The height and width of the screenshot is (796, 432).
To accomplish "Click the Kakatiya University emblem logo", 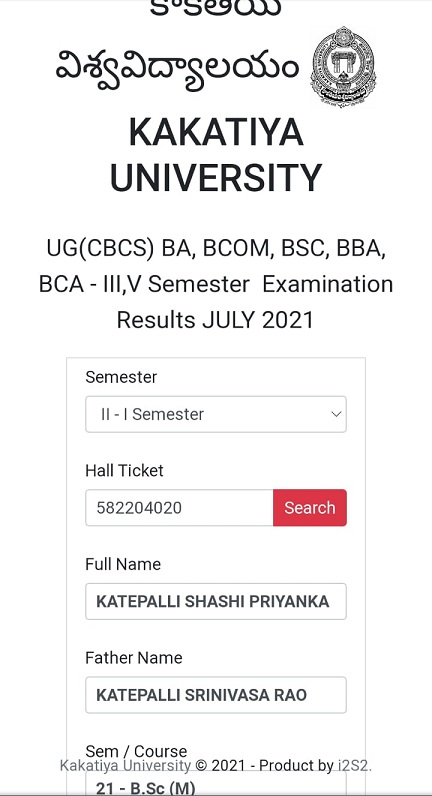I will [343, 67].
